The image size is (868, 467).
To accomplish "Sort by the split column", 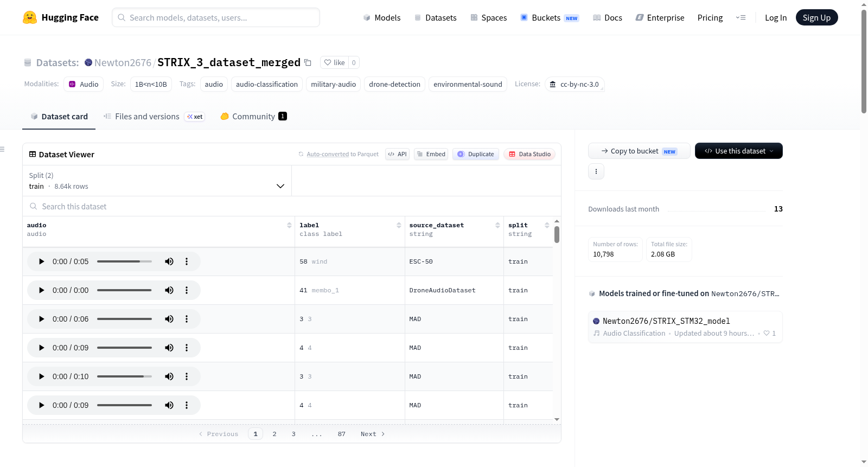I will [547, 225].
